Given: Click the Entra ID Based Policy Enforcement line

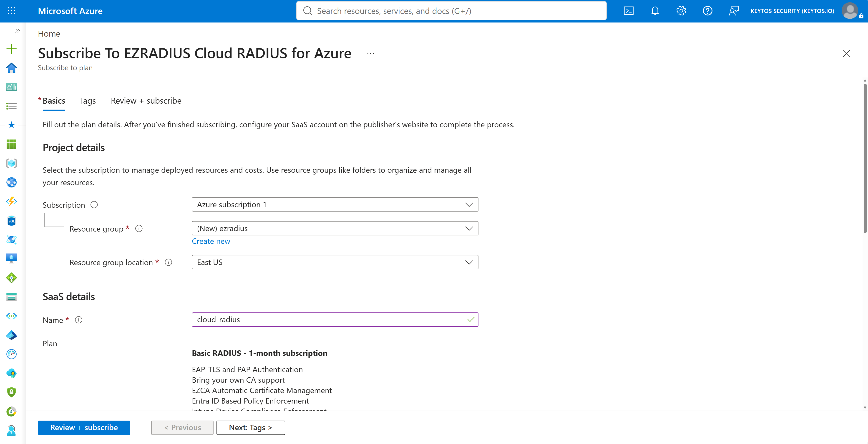Looking at the screenshot, I should pos(250,401).
